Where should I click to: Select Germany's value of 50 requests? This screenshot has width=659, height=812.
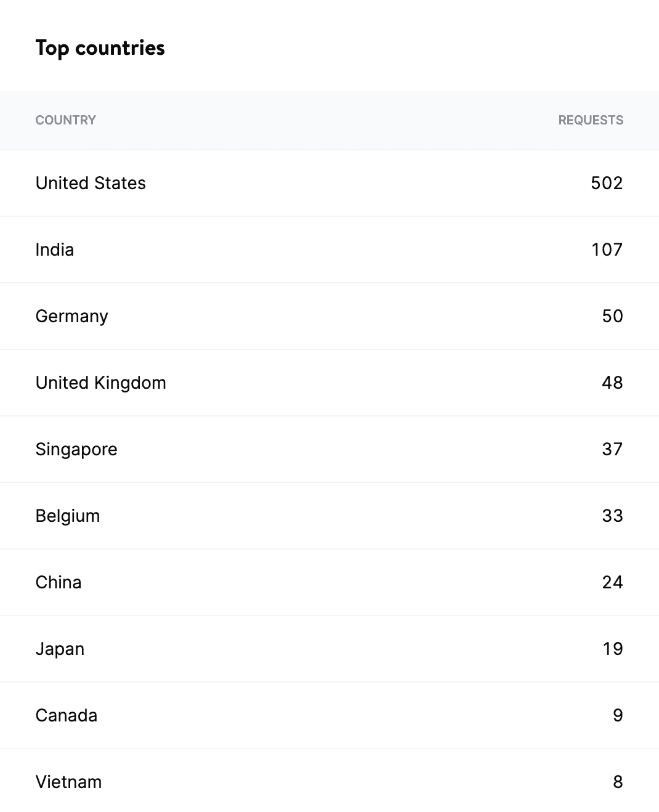click(613, 316)
